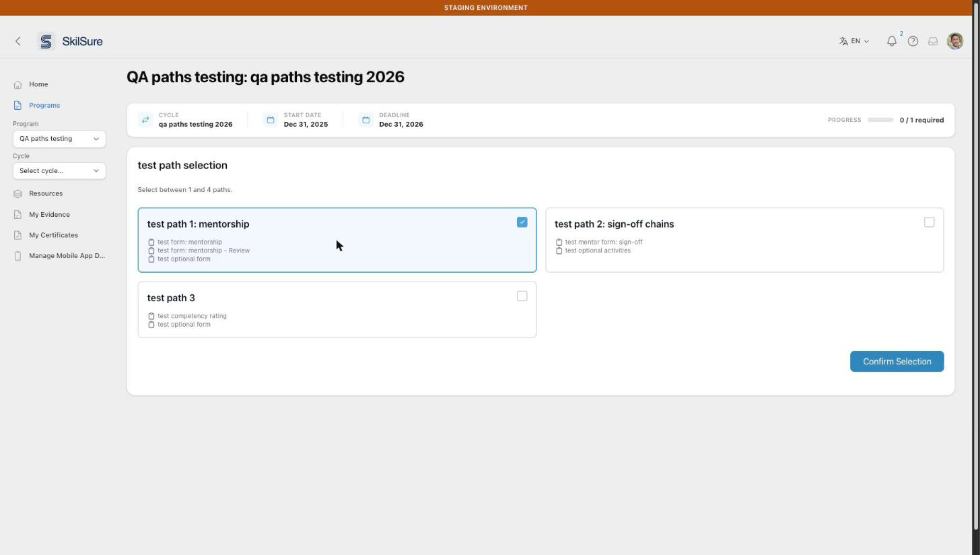Click the progress bar
Screen dimensions: 980x555
tap(880, 120)
